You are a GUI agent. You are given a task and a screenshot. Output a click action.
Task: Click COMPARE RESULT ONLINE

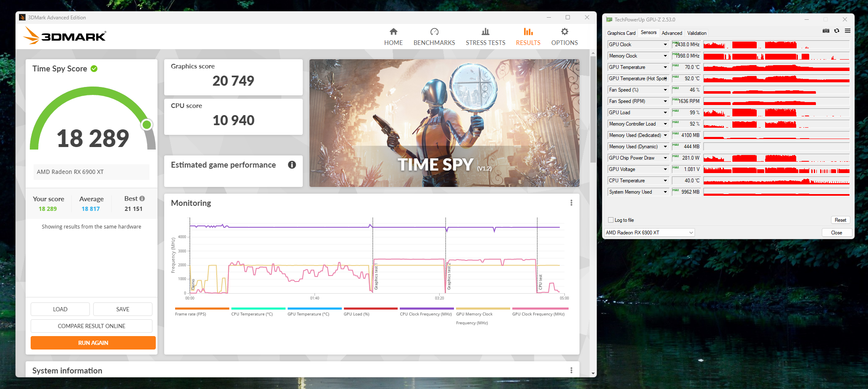pyautogui.click(x=92, y=326)
